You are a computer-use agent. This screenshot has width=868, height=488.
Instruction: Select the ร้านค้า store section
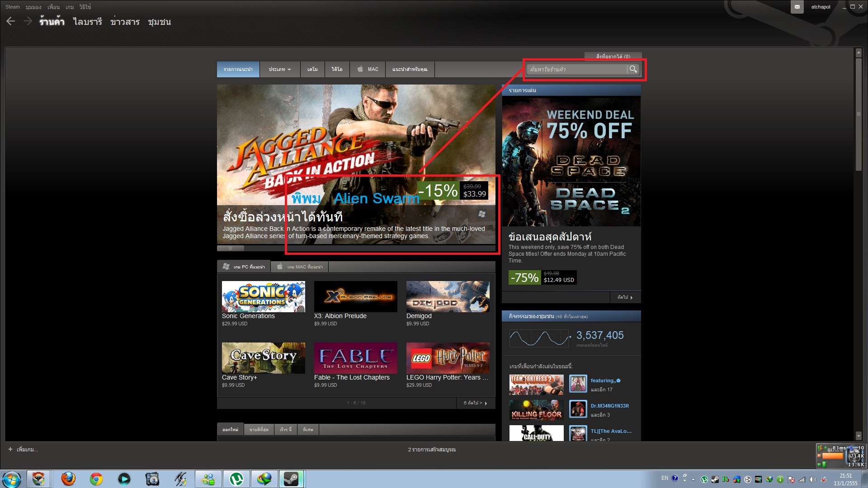[52, 22]
